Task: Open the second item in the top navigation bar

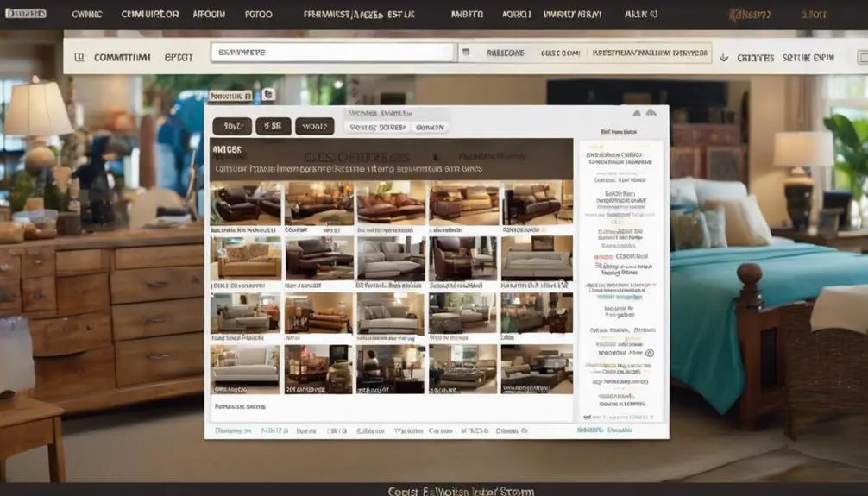Action: tap(85, 15)
